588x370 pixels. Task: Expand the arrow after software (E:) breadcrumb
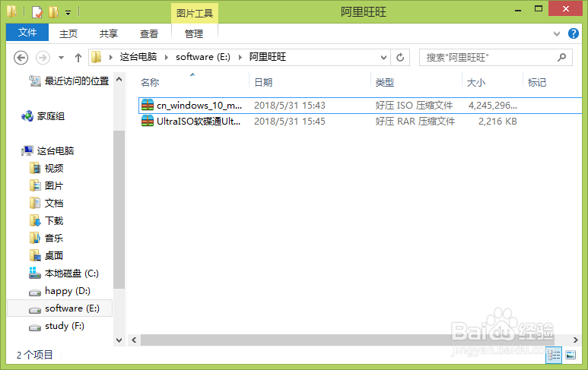[x=240, y=57]
